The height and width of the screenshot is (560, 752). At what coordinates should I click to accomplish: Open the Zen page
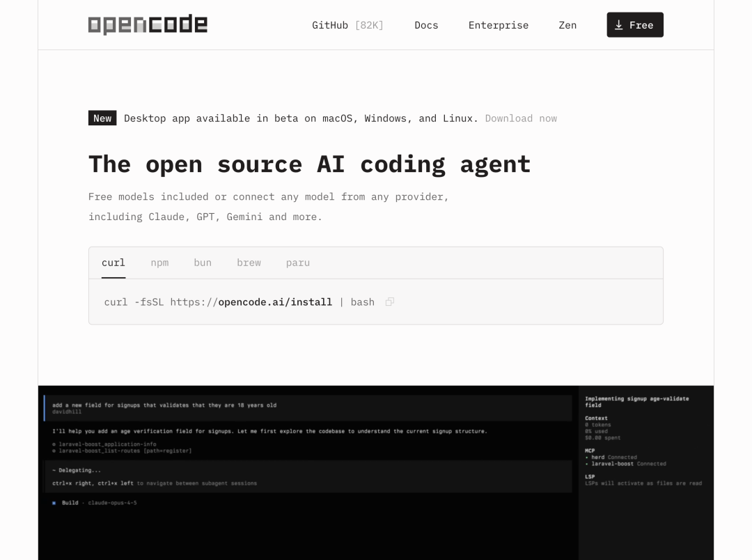(567, 25)
